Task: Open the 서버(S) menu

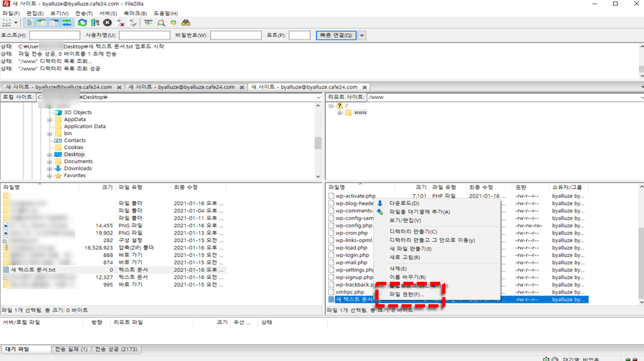Action: pos(108,13)
